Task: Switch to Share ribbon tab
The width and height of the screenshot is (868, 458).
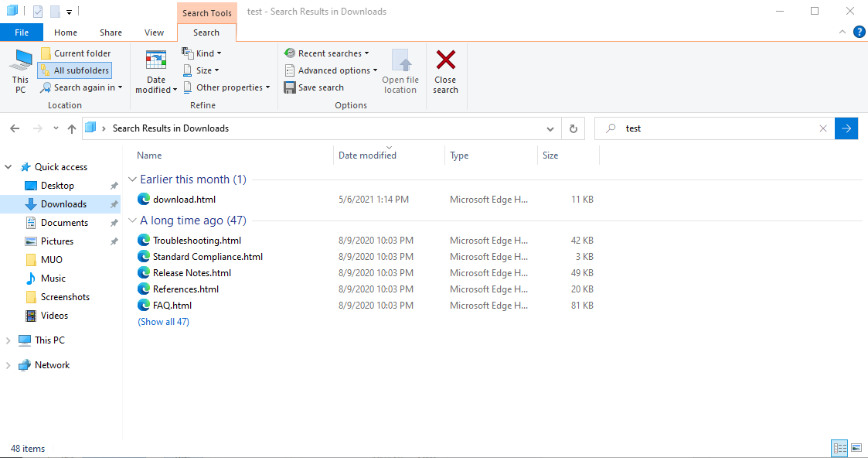Action: pyautogui.click(x=111, y=32)
